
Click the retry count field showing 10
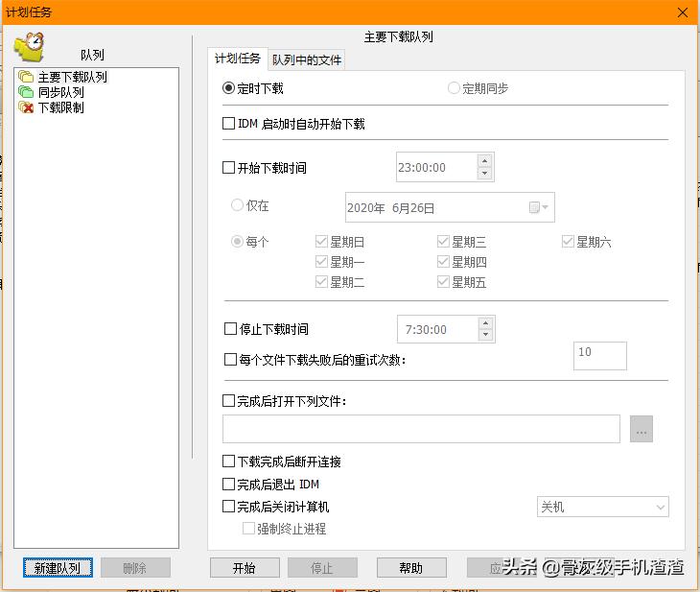click(x=600, y=356)
